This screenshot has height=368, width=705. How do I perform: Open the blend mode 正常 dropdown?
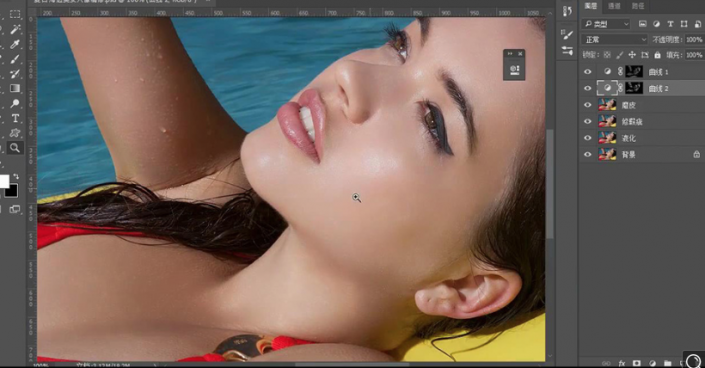(614, 40)
